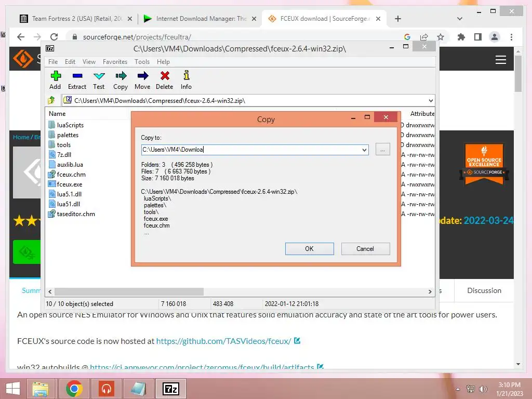Click the horizontal scrollbar right arrow
Image resolution: width=532 pixels, height=399 pixels.
click(x=430, y=291)
